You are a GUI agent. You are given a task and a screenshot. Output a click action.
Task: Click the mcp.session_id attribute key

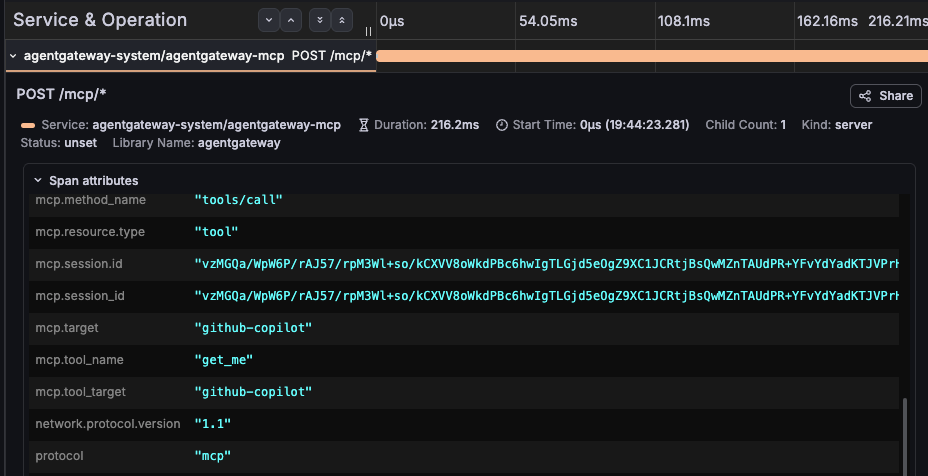tap(80, 296)
